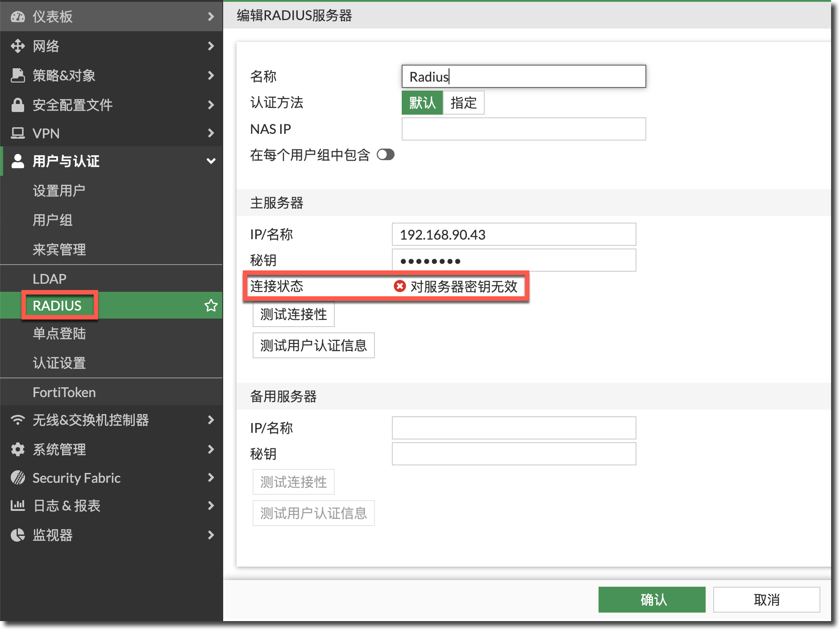Click the dashboard gauge icon
840x630 pixels.
tap(18, 17)
